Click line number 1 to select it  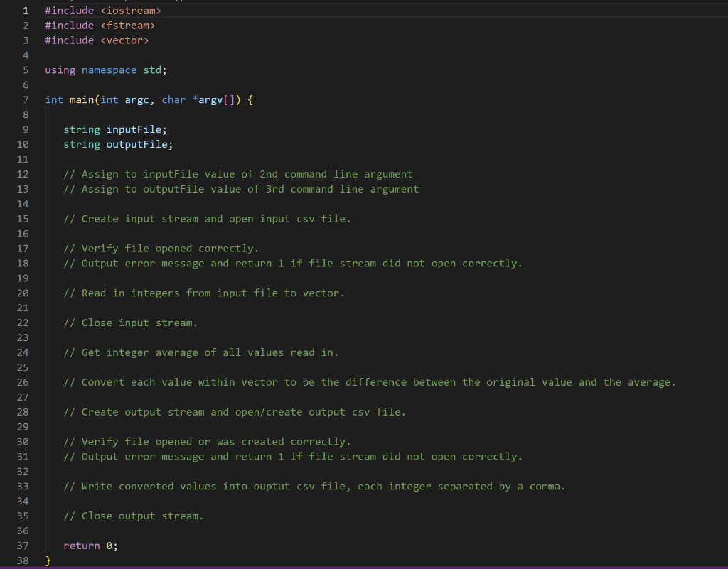[26, 10]
